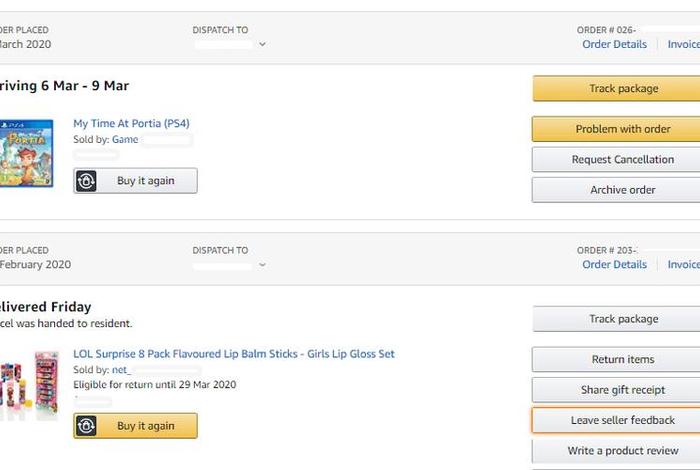Click Share gift receipt button
This screenshot has height=470, width=700.
pyautogui.click(x=623, y=390)
